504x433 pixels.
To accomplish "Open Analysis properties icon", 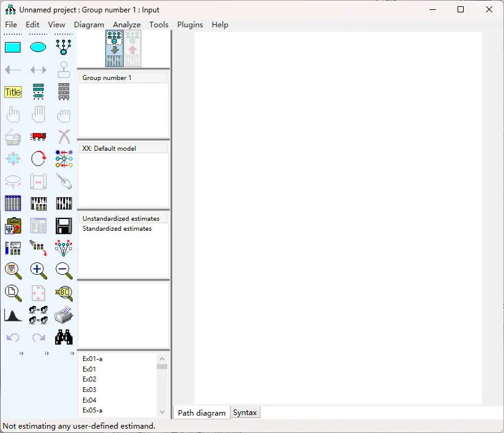I will tap(38, 203).
